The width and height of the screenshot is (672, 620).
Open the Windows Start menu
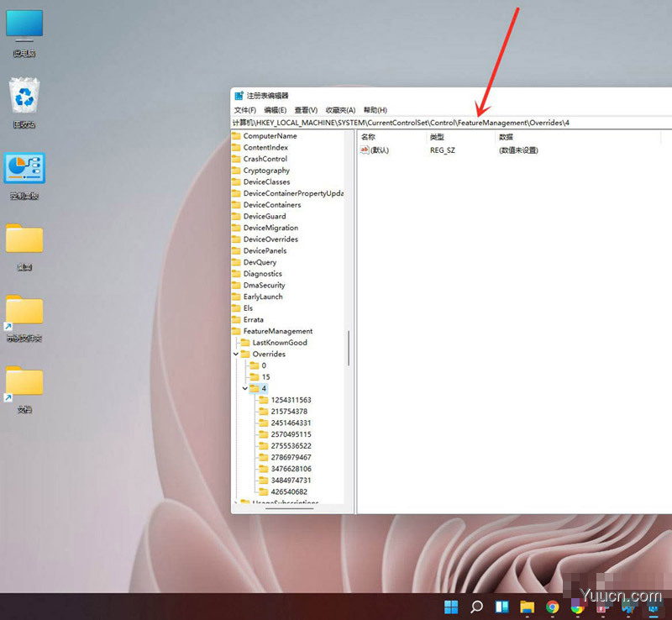451,607
